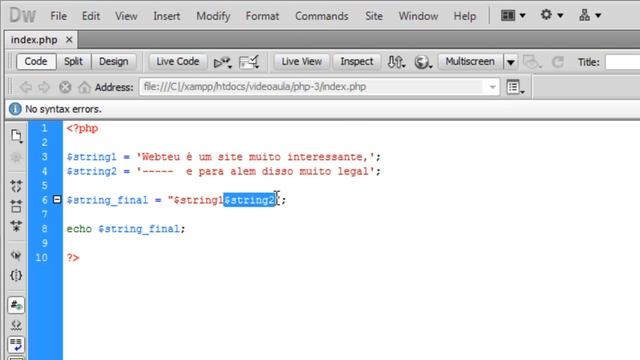Click the Home icon in address bar

coord(84,87)
